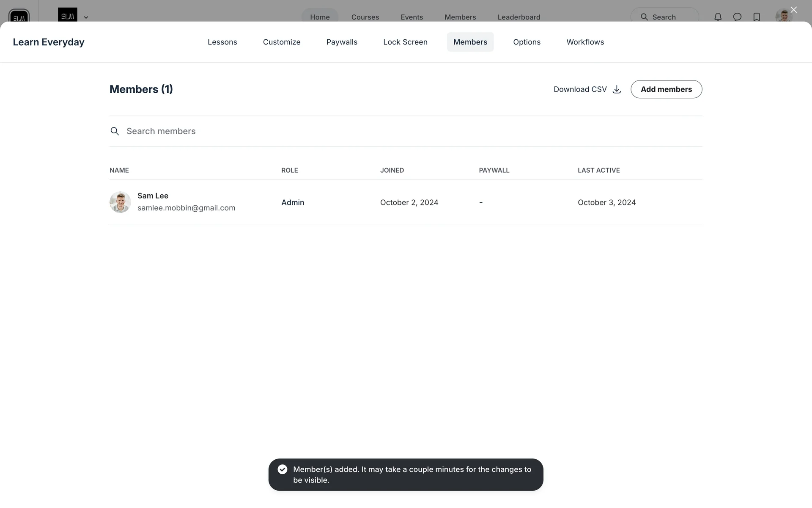Image resolution: width=812 pixels, height=508 pixels.
Task: Click the download arrow icon
Action: [617, 89]
